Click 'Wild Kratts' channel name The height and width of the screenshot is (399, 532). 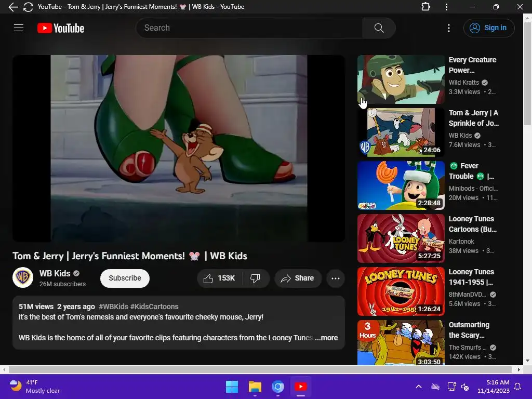click(463, 83)
